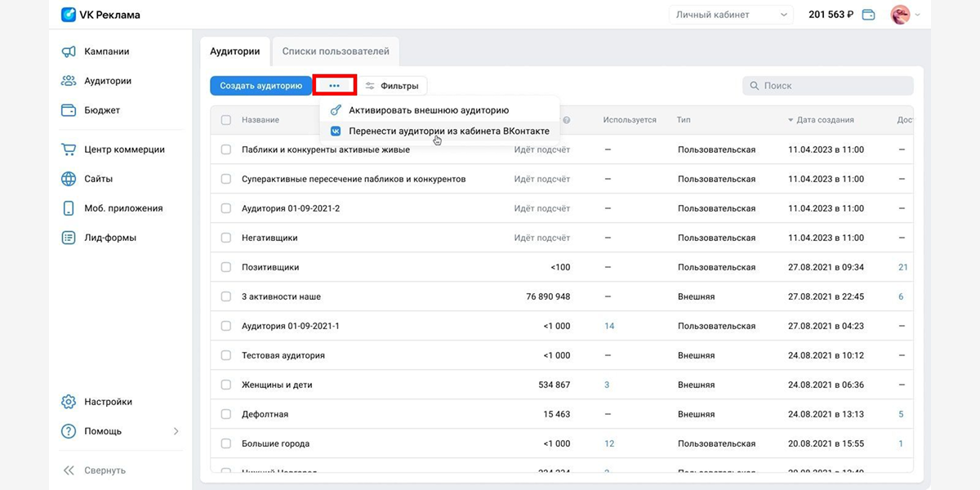Click the Негативщики audience name
980x490 pixels.
[269, 238]
